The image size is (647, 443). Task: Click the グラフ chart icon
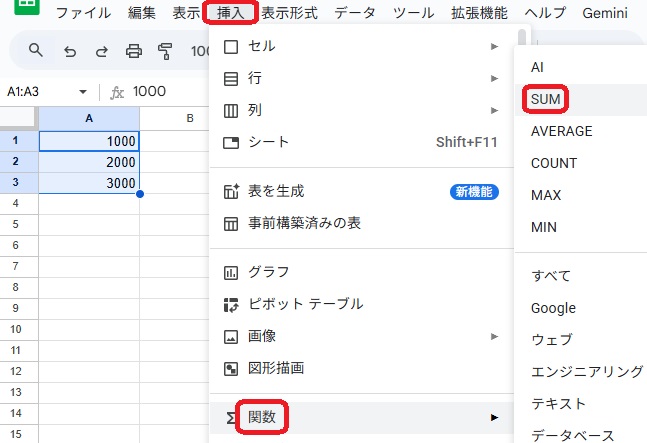231,273
